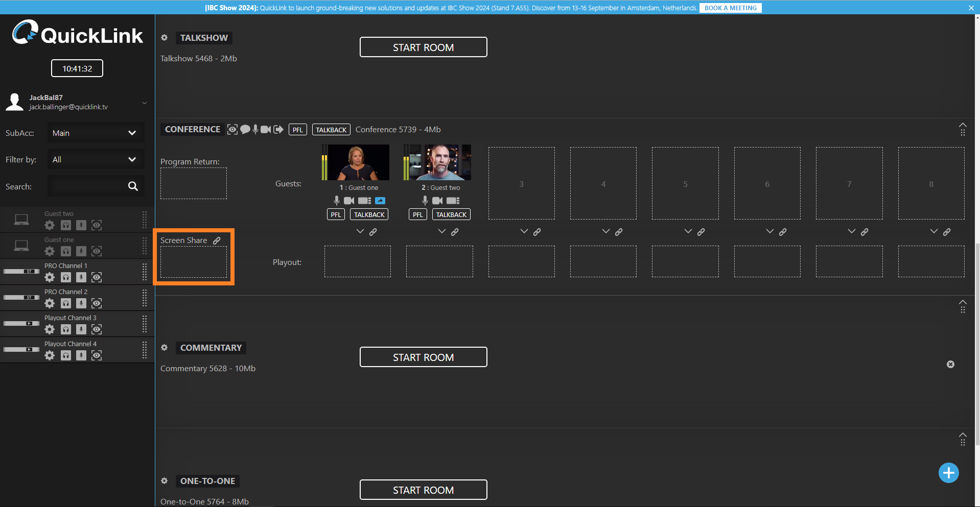Click the exit arrow icon beside CONFERENCE
The height and width of the screenshot is (507, 980).
[278, 130]
